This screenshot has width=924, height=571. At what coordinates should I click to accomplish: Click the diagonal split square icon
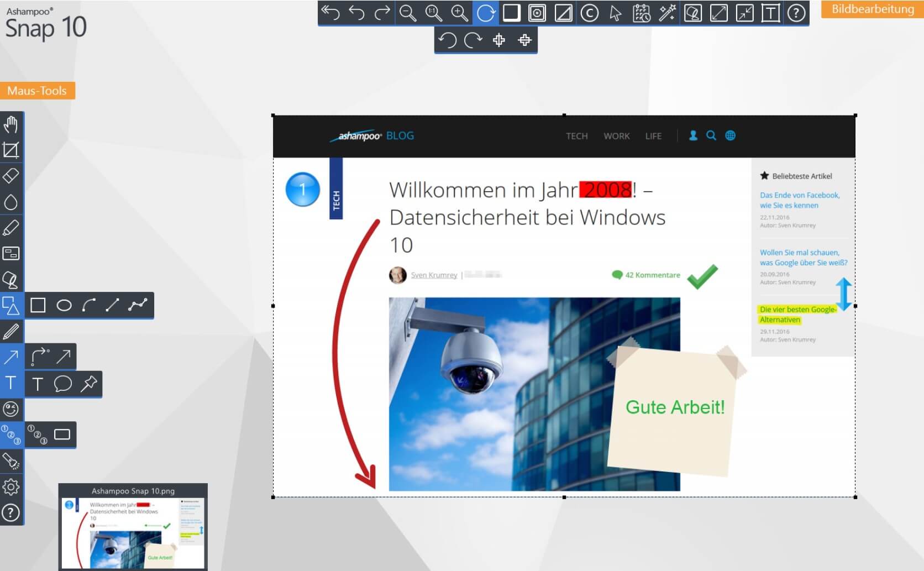[563, 13]
